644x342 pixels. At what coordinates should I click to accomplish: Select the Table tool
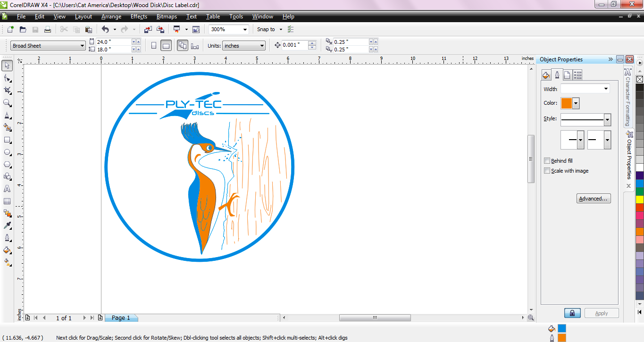click(7, 201)
